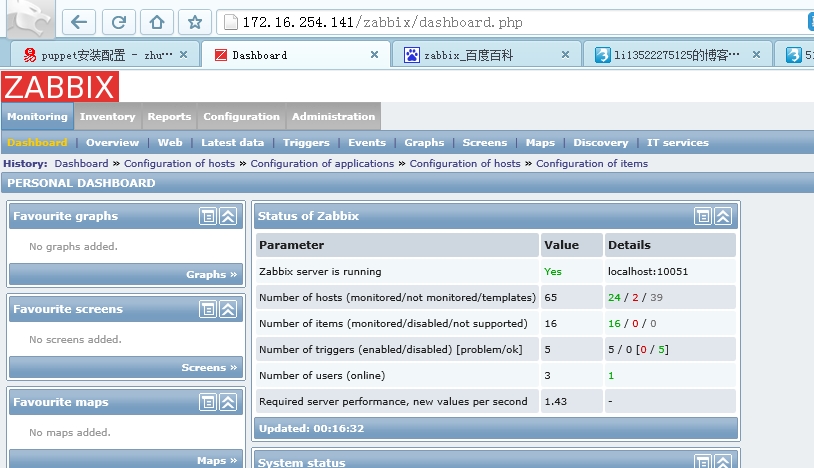Viewport: 814px width, 468px height.
Task: Open the Latest data submenu
Action: pyautogui.click(x=233, y=143)
